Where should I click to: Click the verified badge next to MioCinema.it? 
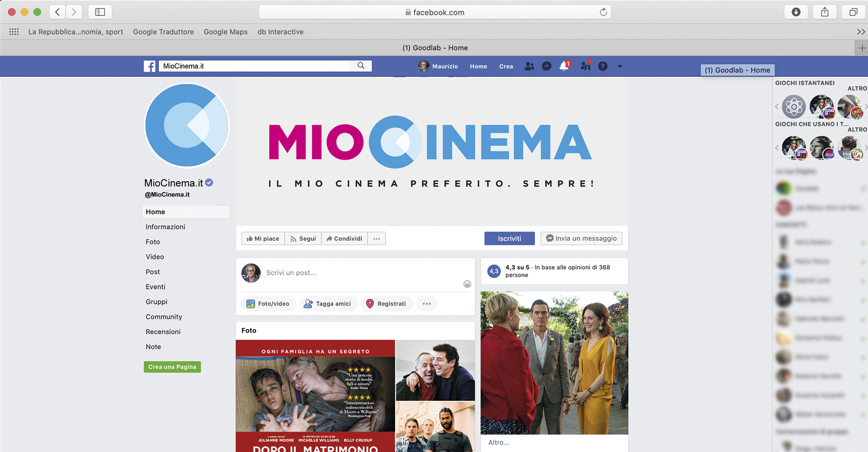(x=209, y=183)
